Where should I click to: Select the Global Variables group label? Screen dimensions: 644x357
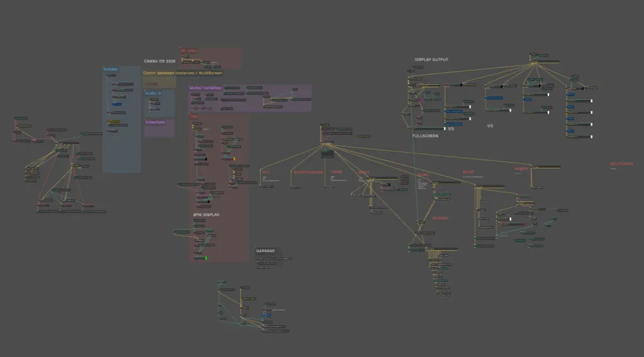[204, 88]
